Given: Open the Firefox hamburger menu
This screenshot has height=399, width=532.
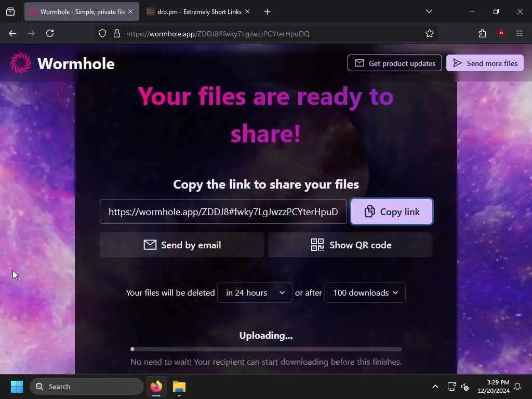Looking at the screenshot, I should pyautogui.click(x=520, y=33).
